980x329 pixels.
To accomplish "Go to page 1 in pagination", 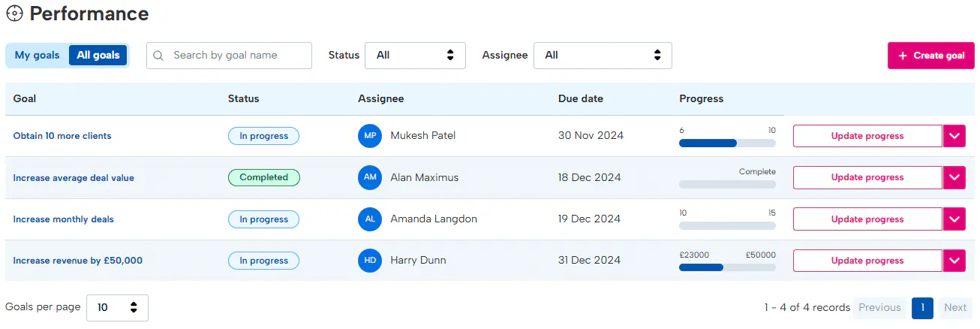I will click(922, 307).
